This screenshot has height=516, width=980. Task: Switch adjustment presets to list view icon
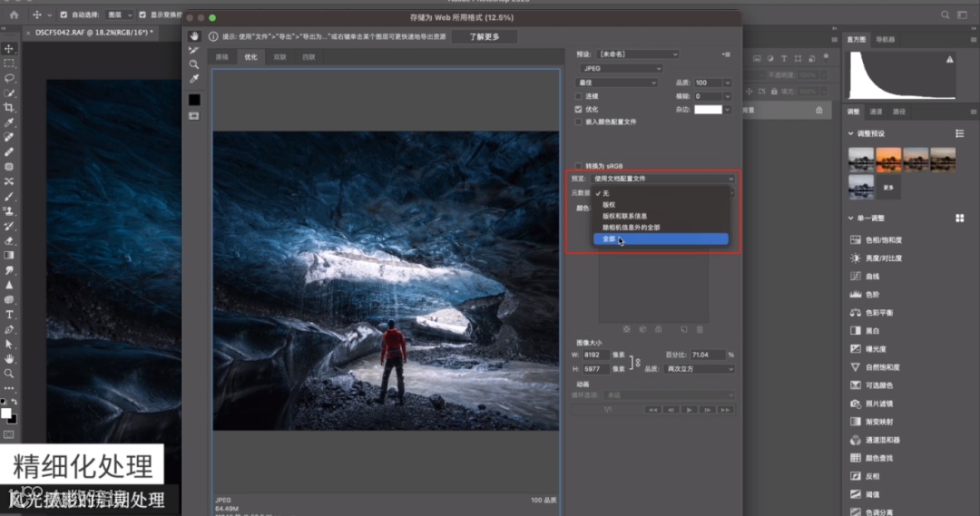point(959,133)
